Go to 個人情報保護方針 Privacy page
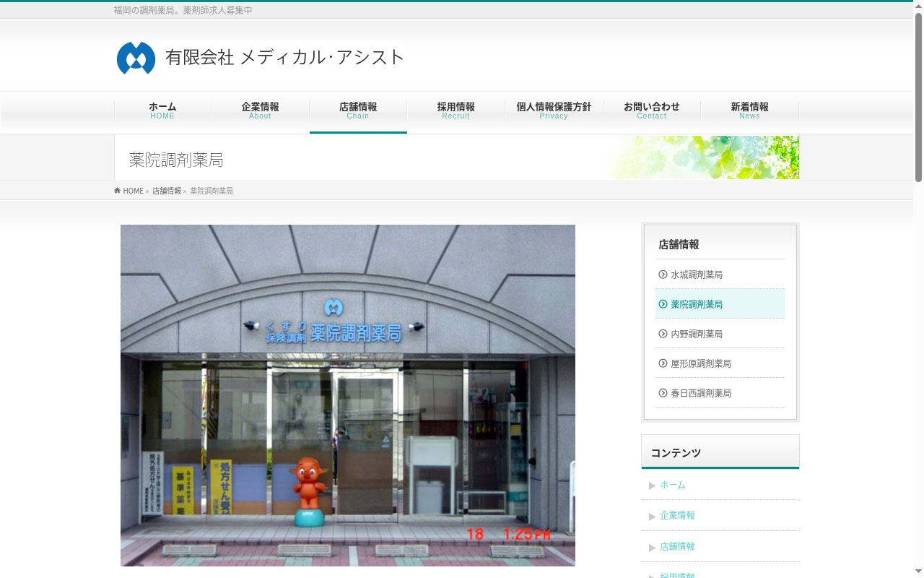924x578 pixels. click(554, 111)
